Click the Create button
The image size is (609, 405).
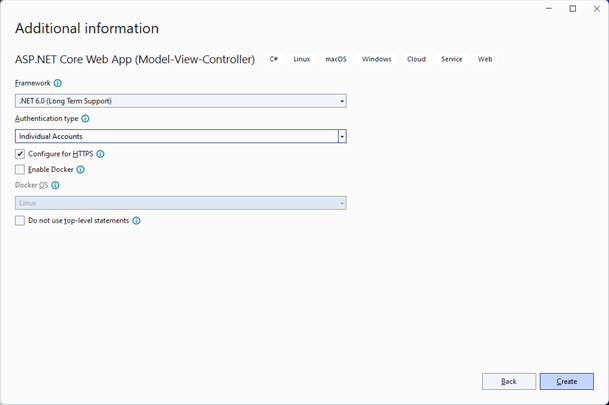coord(567,381)
